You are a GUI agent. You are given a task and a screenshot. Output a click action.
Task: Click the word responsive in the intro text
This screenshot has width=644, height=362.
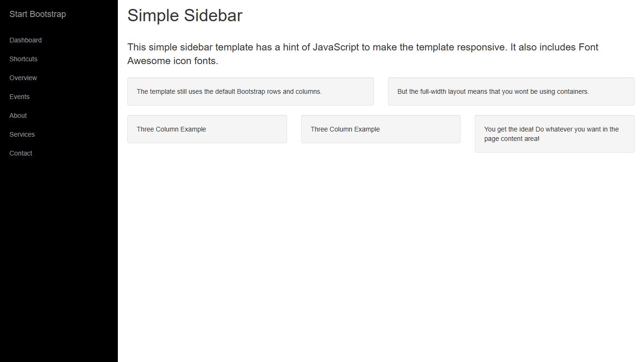click(481, 47)
